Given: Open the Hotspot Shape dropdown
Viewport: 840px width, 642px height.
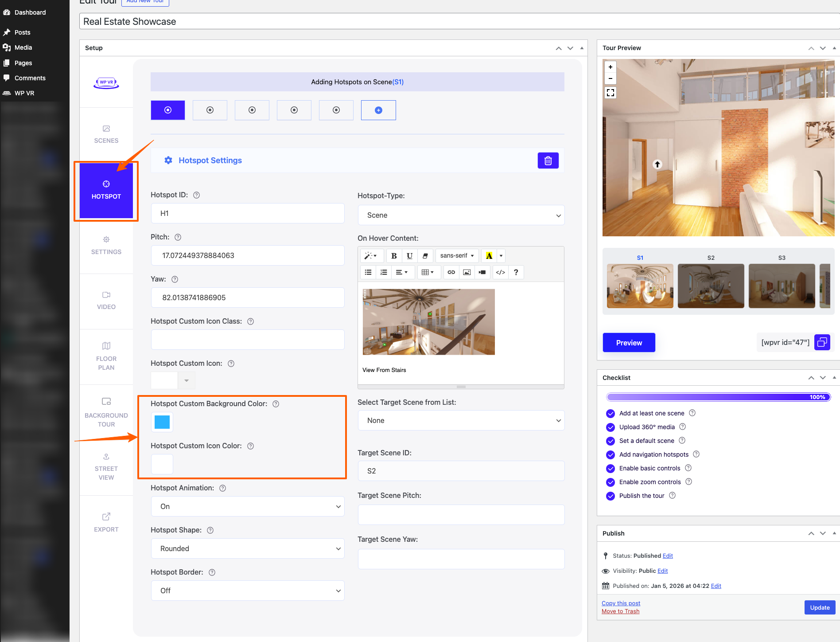Looking at the screenshot, I should click(x=247, y=548).
